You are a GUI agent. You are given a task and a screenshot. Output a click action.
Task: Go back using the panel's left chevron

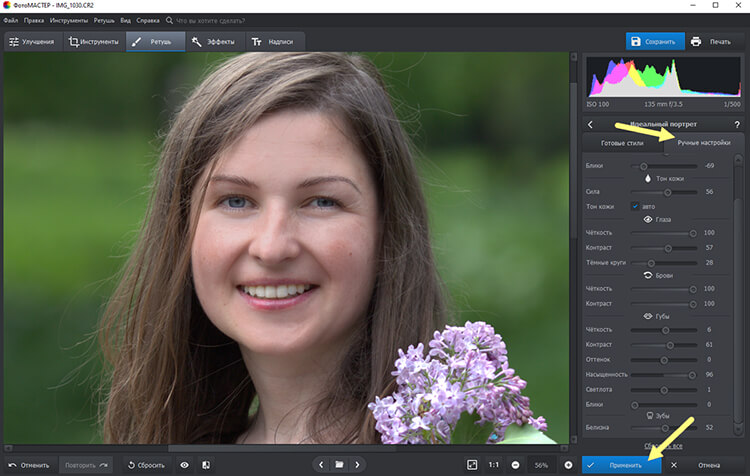589,124
